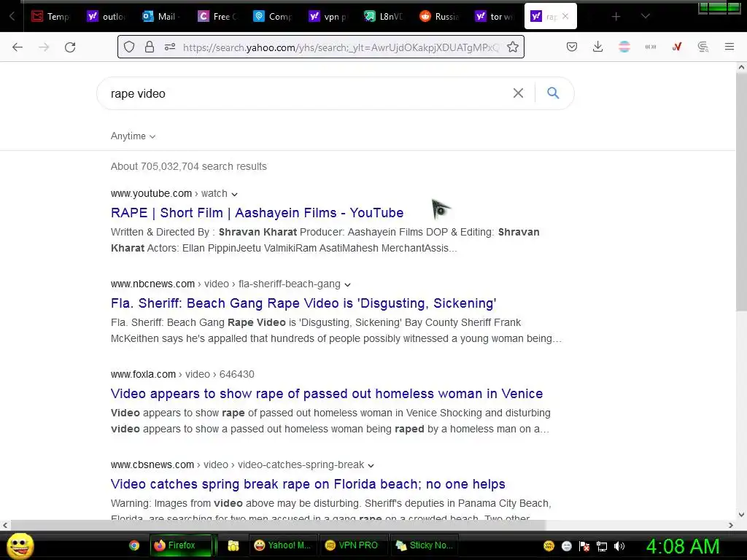This screenshot has width=747, height=560.
Task: Click the Firefox taskbar button
Action: [181, 545]
